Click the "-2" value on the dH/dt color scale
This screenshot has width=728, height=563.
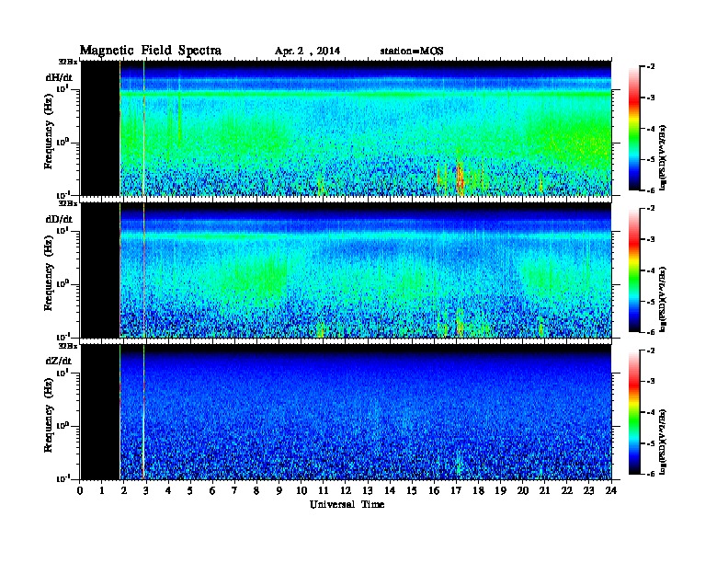pos(651,67)
